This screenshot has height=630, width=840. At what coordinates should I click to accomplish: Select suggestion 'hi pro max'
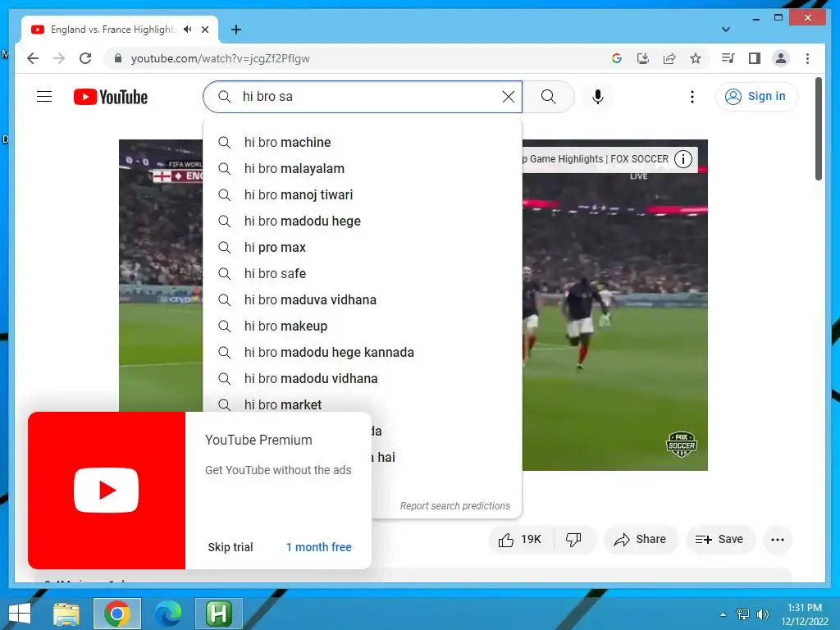[x=363, y=247]
